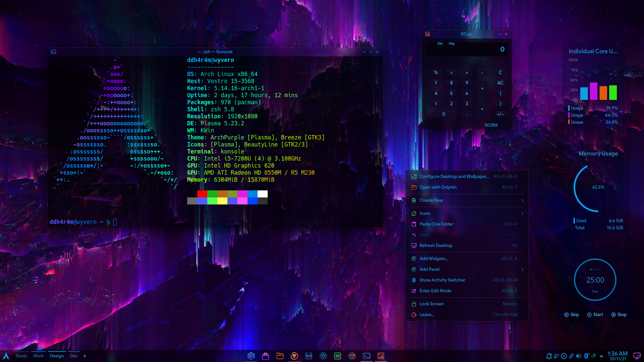Image resolution: width=644 pixels, height=362 pixels.
Task: Select Configure Desktop and Wallpaper
Action: point(467,176)
